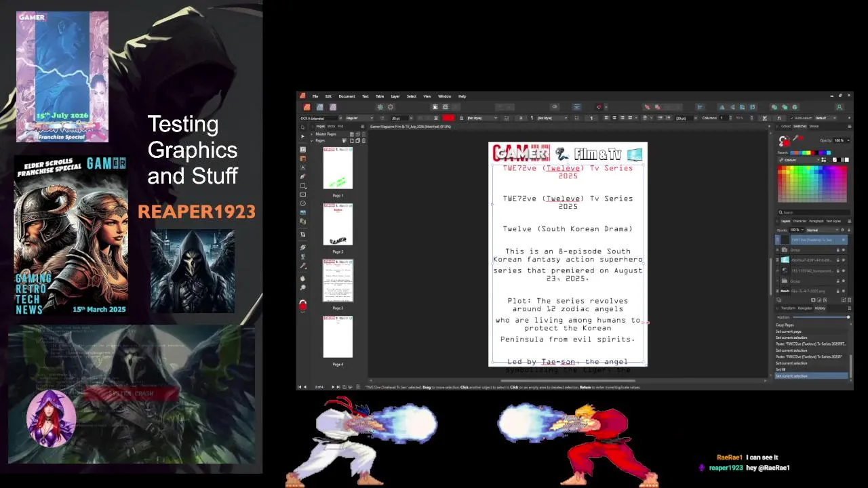Image resolution: width=868 pixels, height=488 pixels.
Task: Open the Pages panel options menu
Action: (362, 126)
